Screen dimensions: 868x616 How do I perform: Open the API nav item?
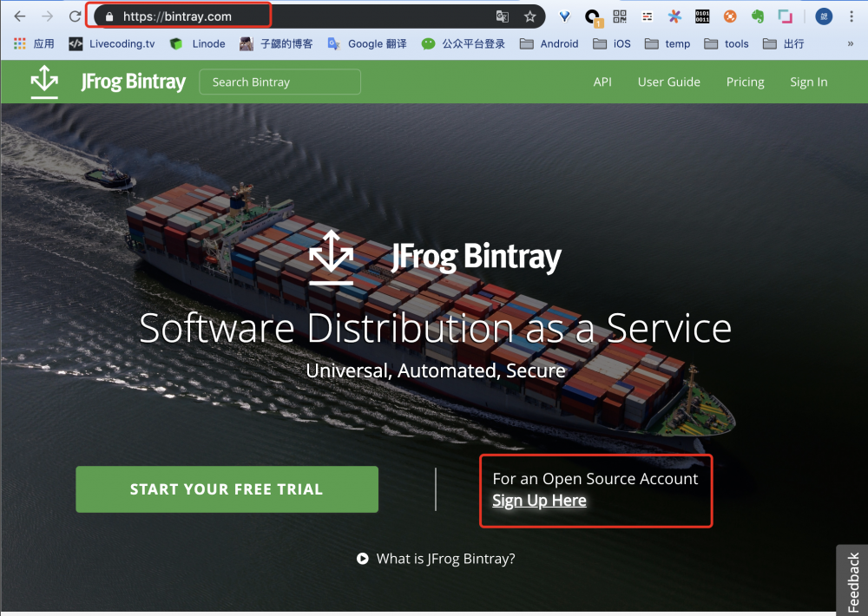[x=602, y=82]
